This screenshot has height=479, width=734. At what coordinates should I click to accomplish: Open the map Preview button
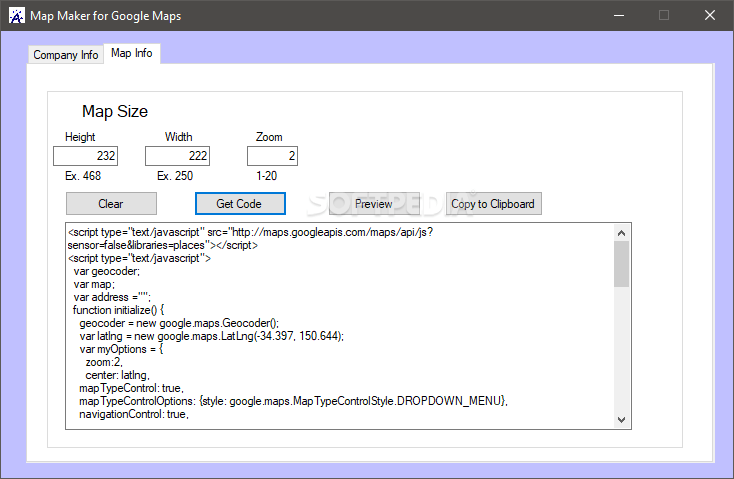click(374, 204)
